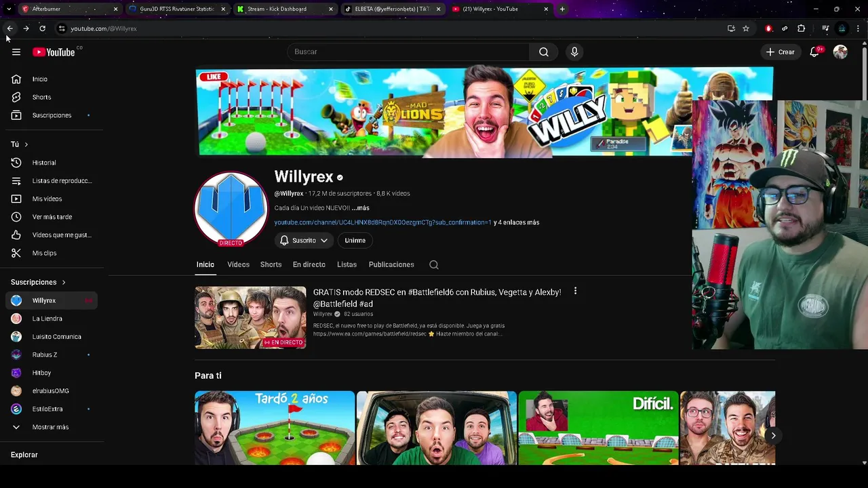Switch to the Listas tab
This screenshot has height=488, width=868.
click(347, 265)
